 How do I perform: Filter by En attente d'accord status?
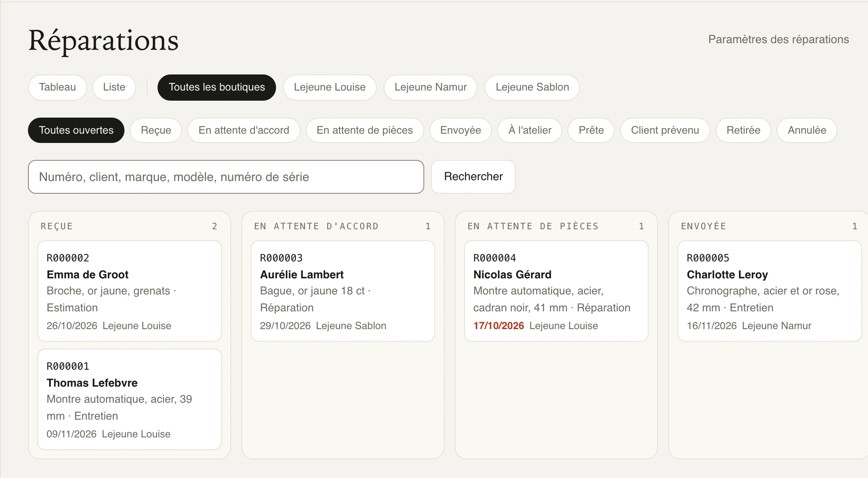point(244,130)
